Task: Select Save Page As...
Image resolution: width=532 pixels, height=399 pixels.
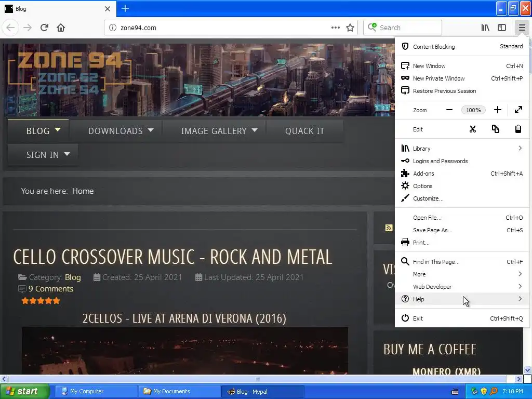Action: click(x=462, y=230)
